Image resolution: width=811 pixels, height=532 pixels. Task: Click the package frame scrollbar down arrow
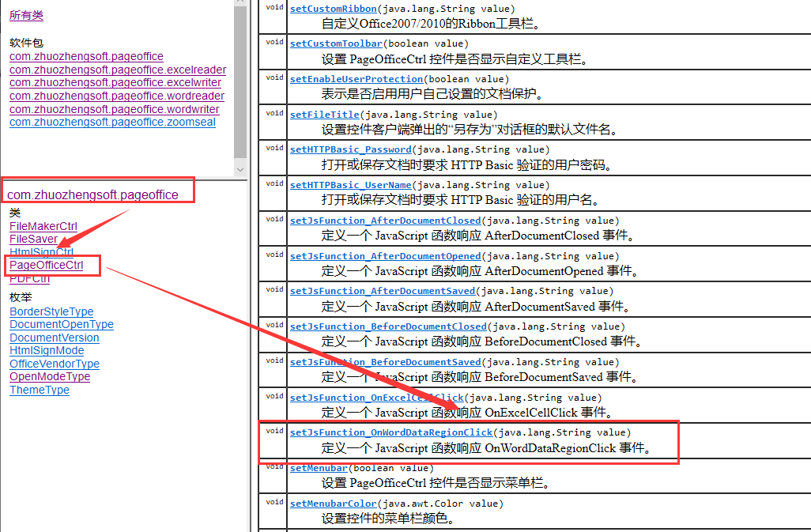pos(240,170)
